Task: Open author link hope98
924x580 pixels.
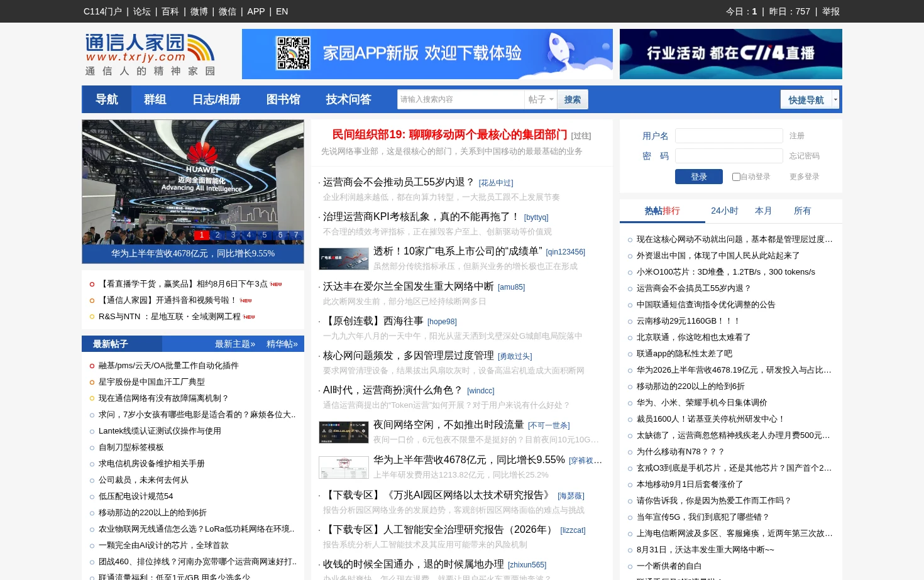Action: coord(442,322)
